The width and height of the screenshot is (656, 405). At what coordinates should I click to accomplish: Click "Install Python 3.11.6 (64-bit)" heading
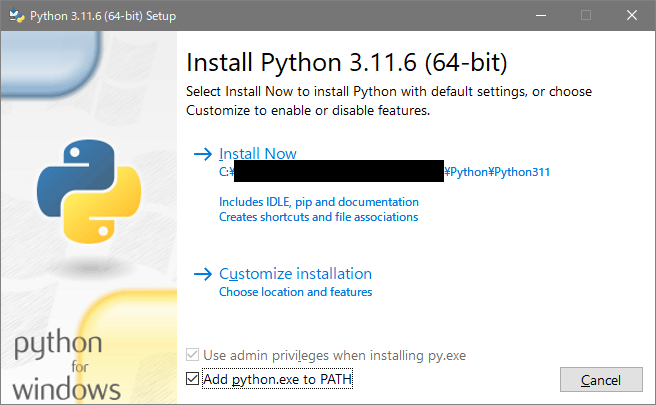click(x=346, y=63)
